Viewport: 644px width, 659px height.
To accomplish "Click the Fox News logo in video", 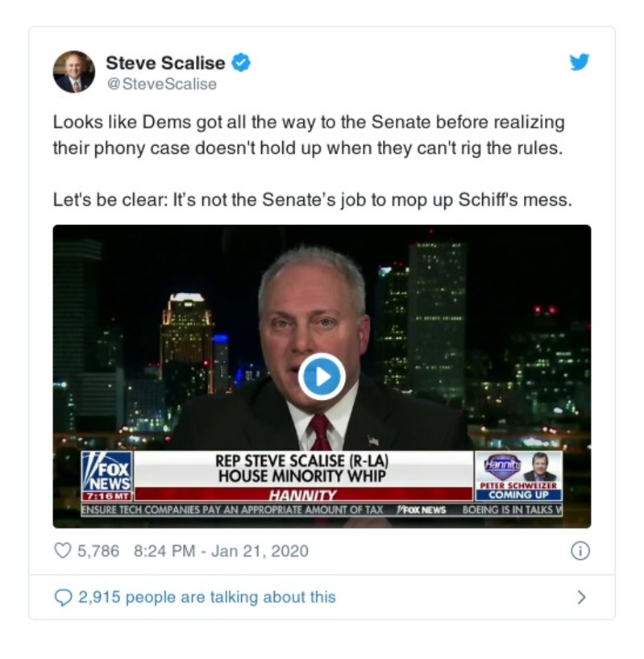I will [107, 476].
